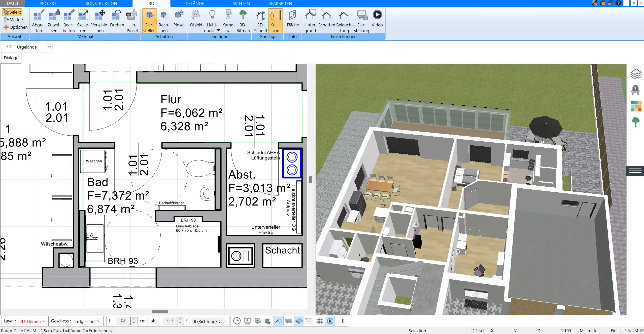Activate the Skalieren material tool
The image size is (644, 334).
pos(83,21)
